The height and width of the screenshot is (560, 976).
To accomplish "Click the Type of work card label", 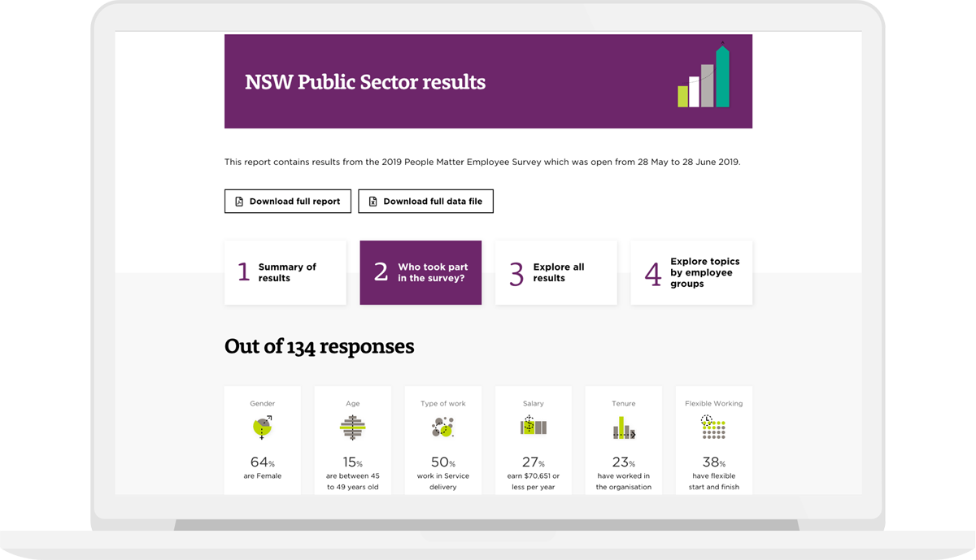I will [443, 403].
